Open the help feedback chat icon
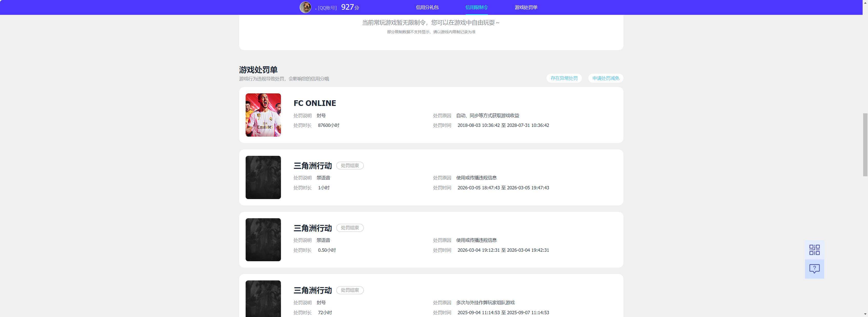The image size is (868, 317). click(x=814, y=269)
